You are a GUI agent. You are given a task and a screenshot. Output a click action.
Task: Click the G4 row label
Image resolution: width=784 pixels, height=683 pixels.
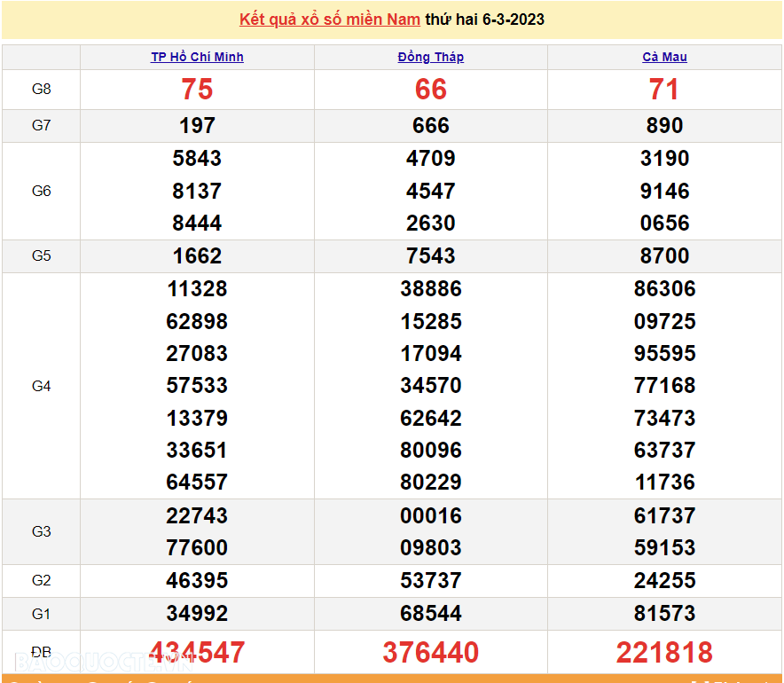point(42,386)
